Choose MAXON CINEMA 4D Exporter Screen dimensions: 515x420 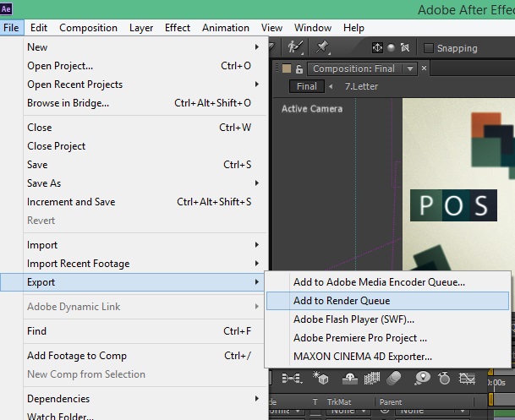pos(387,357)
